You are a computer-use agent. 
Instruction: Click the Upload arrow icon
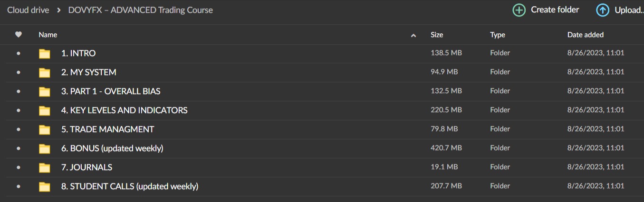(x=602, y=10)
